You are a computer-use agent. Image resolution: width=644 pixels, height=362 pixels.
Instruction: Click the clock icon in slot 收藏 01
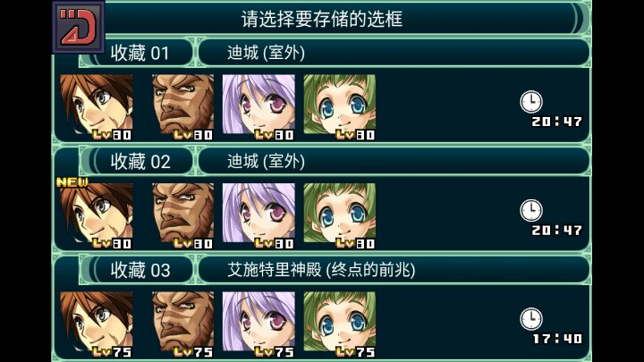[531, 102]
